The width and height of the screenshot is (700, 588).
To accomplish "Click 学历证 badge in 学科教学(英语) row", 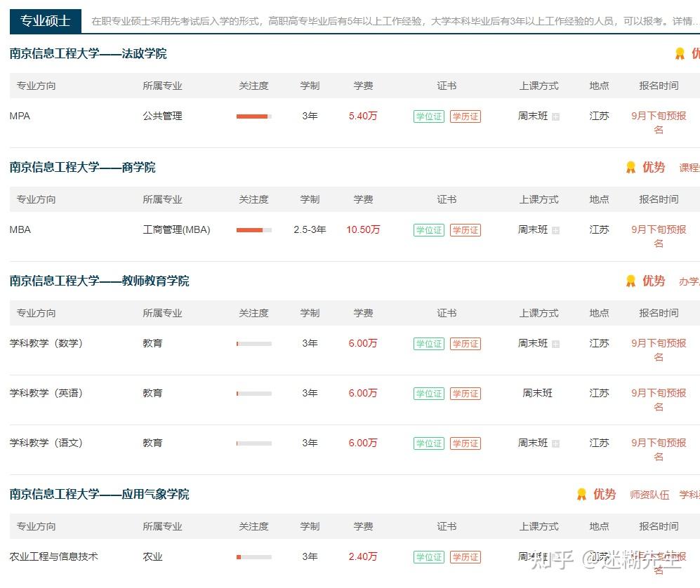I will click(x=465, y=394).
